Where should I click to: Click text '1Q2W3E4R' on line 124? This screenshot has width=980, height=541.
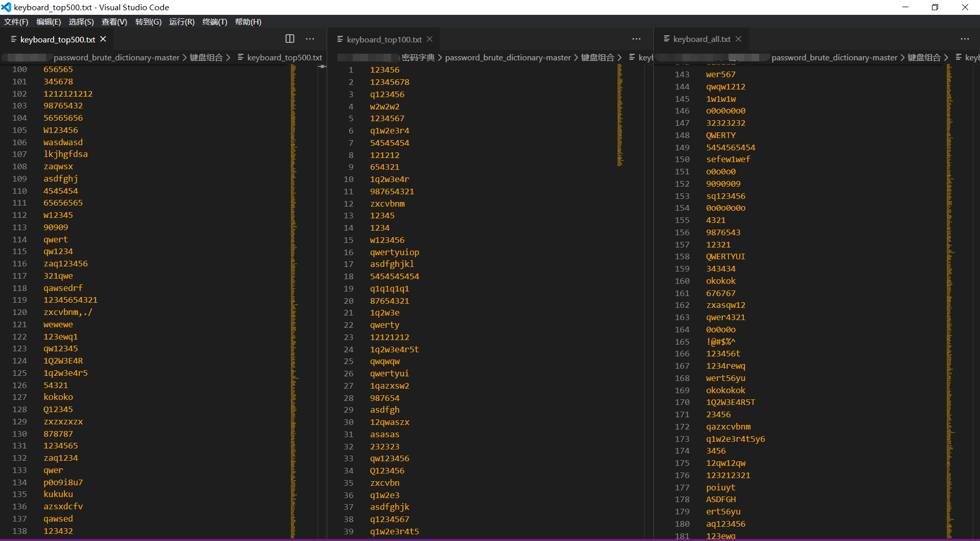[63, 361]
